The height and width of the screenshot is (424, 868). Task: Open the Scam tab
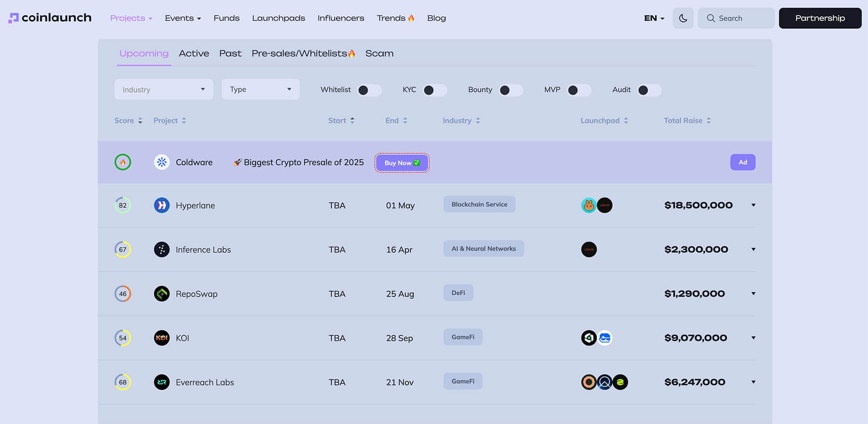coord(379,54)
